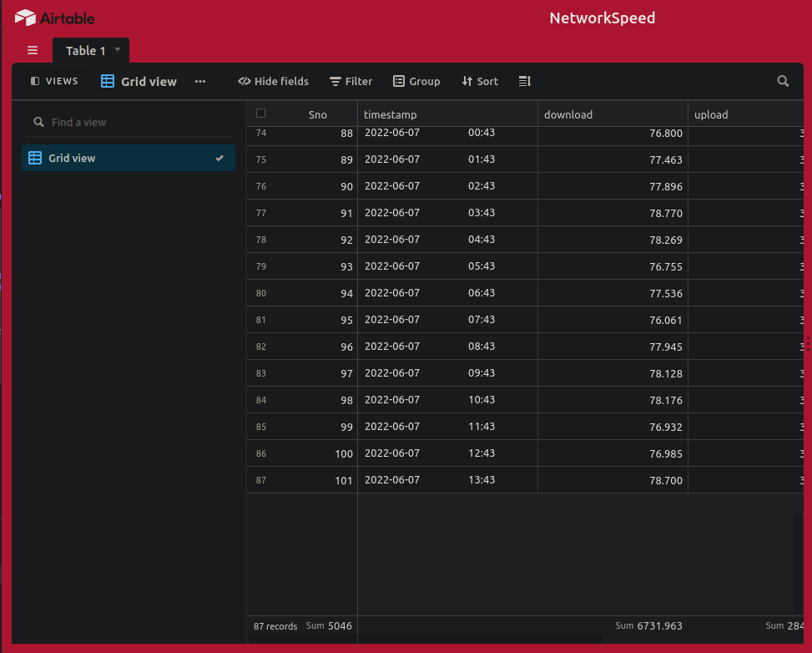
Task: Open the Sort options
Action: (x=480, y=81)
